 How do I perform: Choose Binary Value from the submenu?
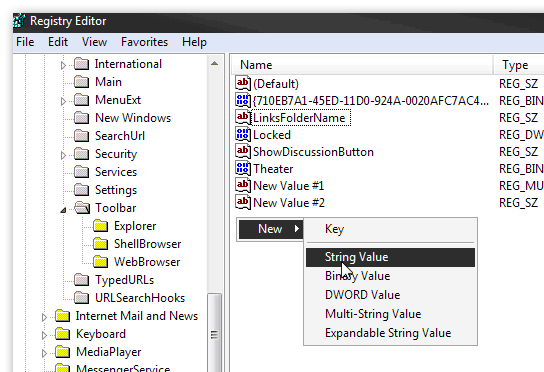(390, 276)
